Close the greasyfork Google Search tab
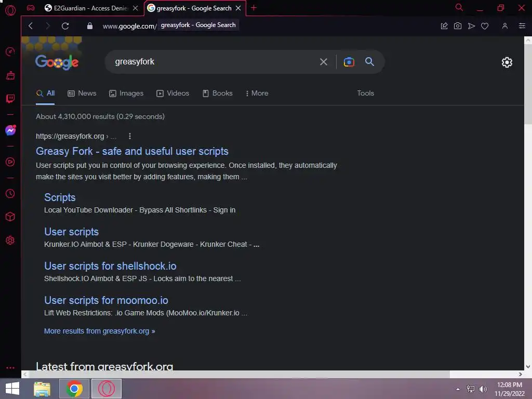The width and height of the screenshot is (532, 399). coord(238,8)
